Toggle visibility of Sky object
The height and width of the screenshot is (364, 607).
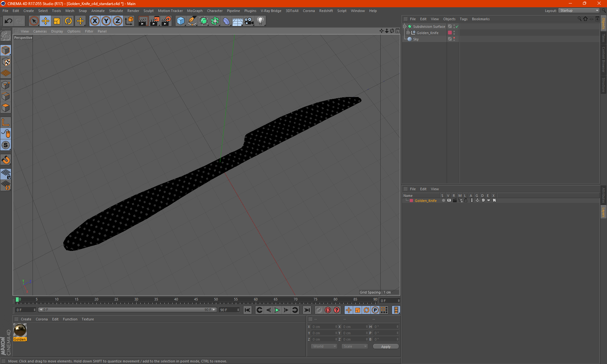454,38
